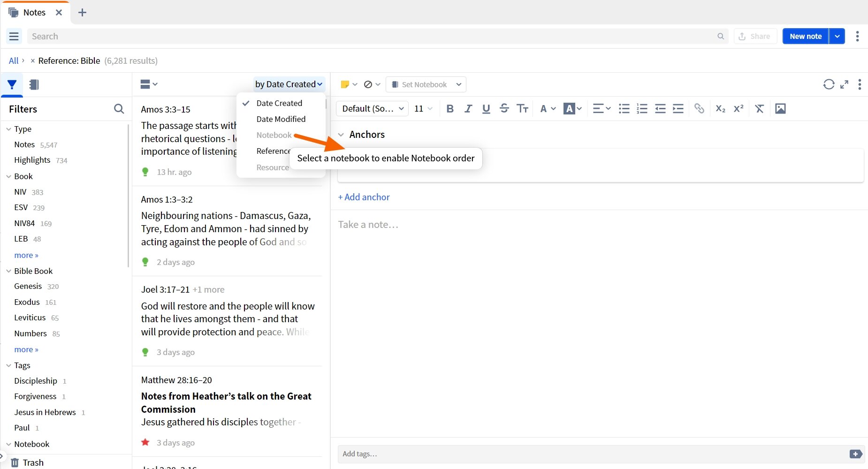This screenshot has height=469, width=868.
Task: Open the top-right app kebab menu
Action: [857, 36]
